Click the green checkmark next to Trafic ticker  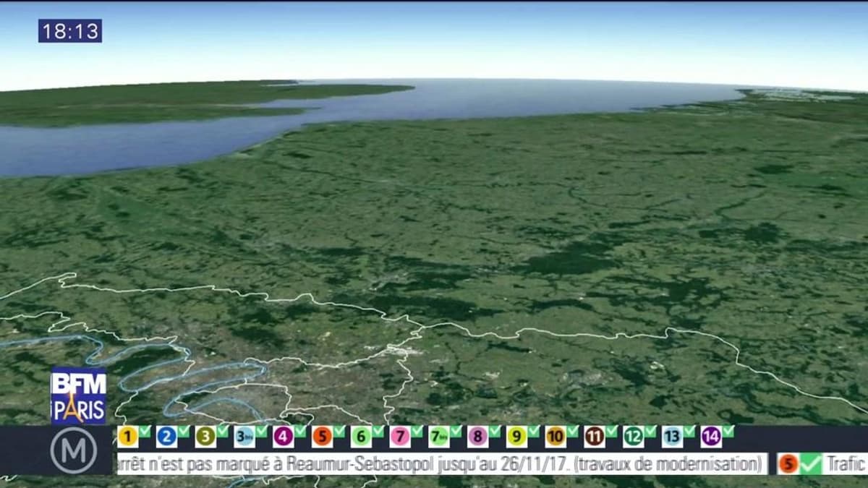click(x=811, y=463)
